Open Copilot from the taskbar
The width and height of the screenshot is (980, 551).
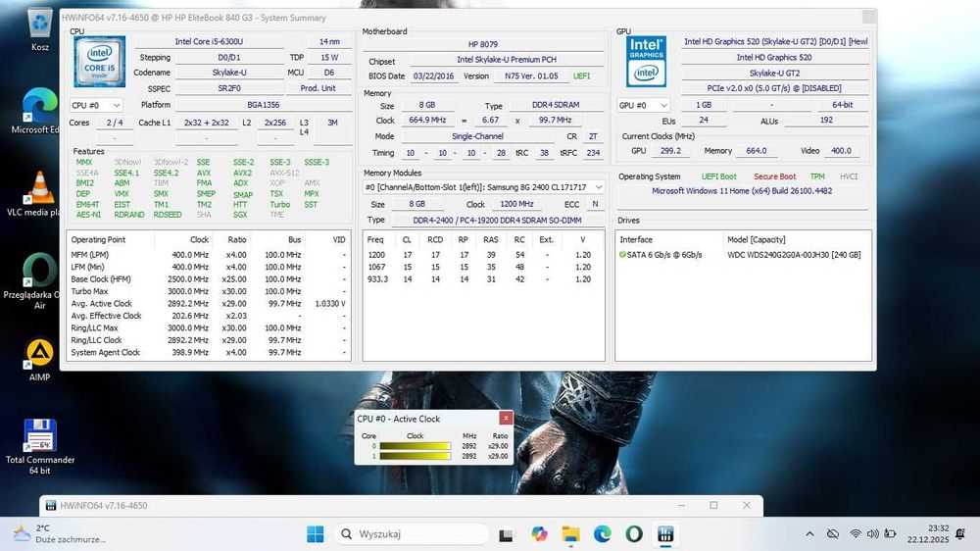pyautogui.click(x=539, y=534)
